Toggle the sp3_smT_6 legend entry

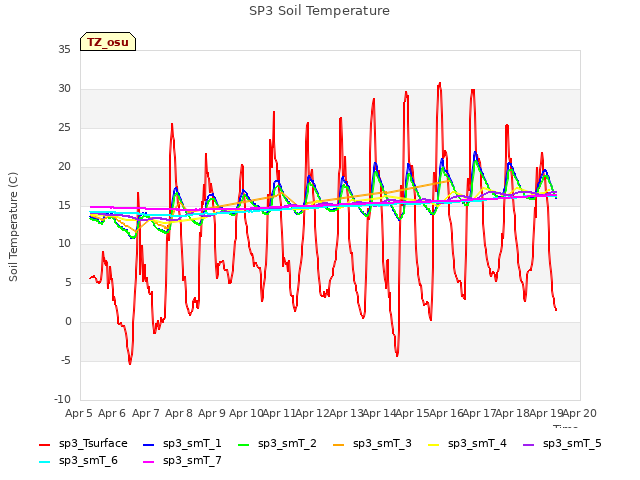(78, 461)
